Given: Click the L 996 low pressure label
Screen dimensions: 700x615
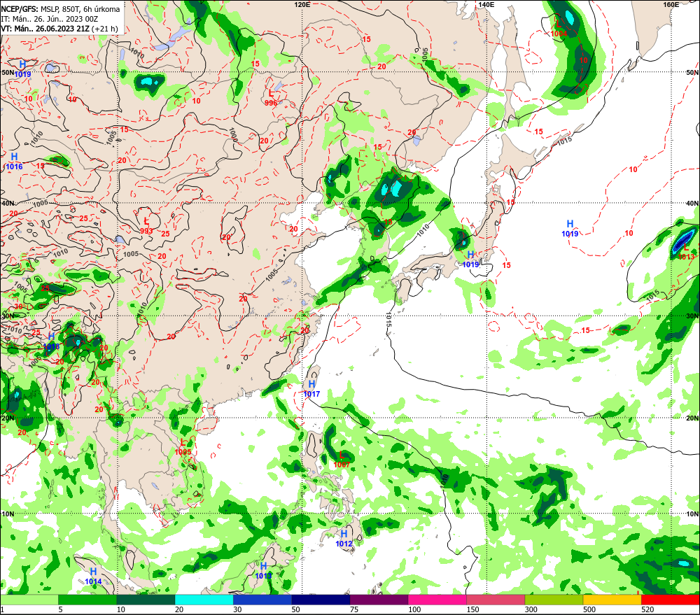Looking at the screenshot, I should click(x=271, y=98).
